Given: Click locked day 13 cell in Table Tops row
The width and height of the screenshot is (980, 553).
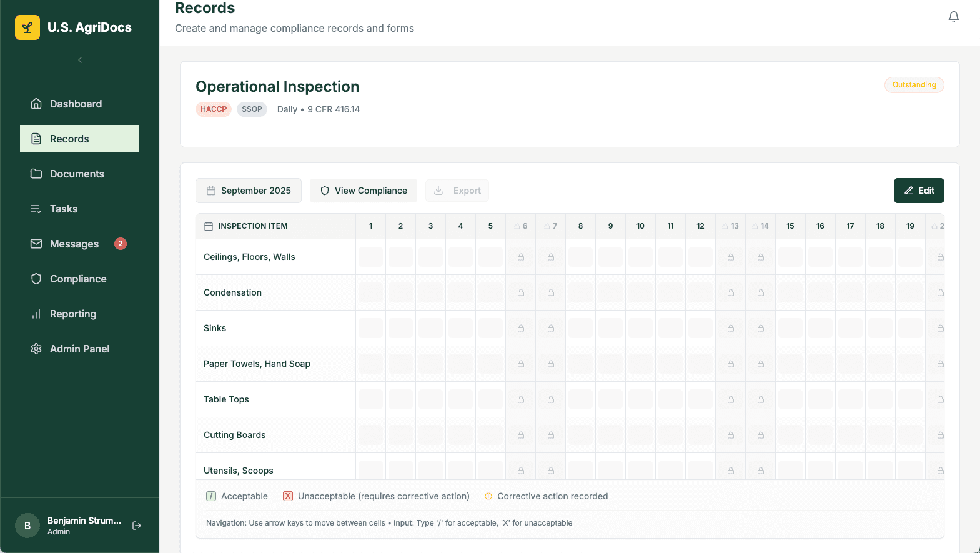Looking at the screenshot, I should (x=730, y=399).
